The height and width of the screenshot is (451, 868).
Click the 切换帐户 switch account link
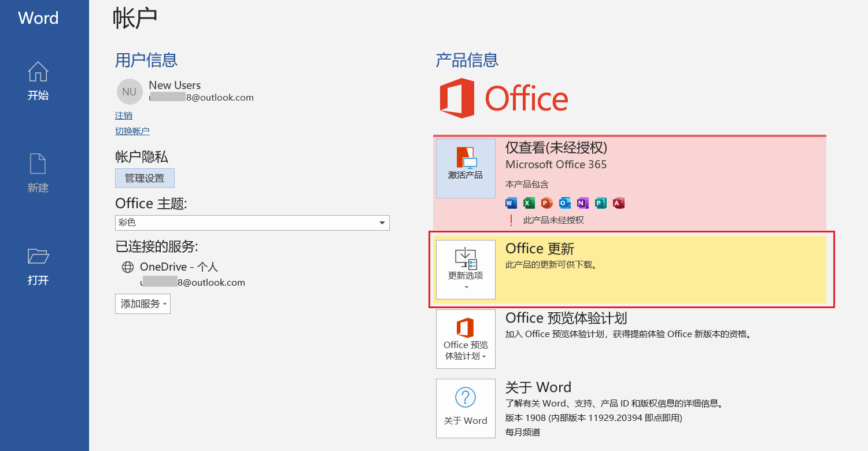132,131
